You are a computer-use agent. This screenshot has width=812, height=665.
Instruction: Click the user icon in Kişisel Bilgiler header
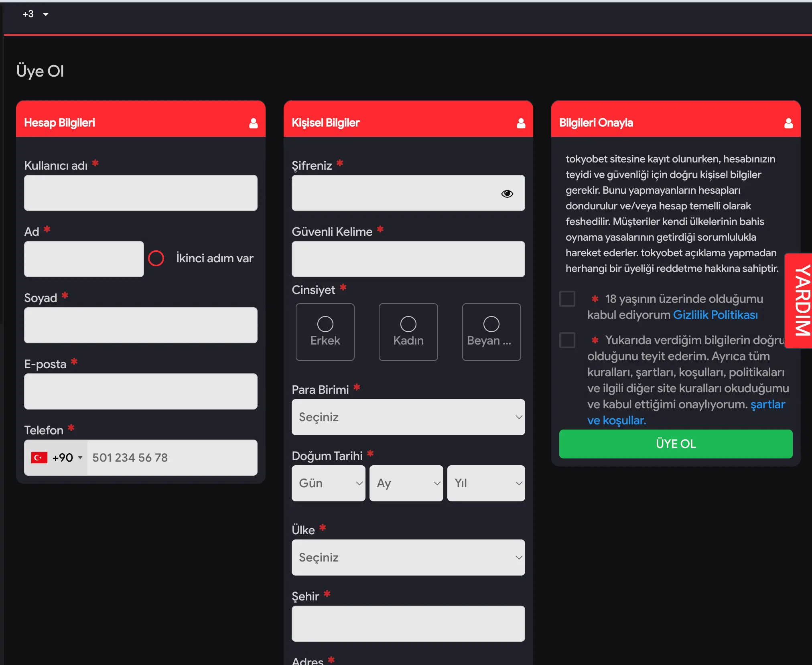pos(521,123)
